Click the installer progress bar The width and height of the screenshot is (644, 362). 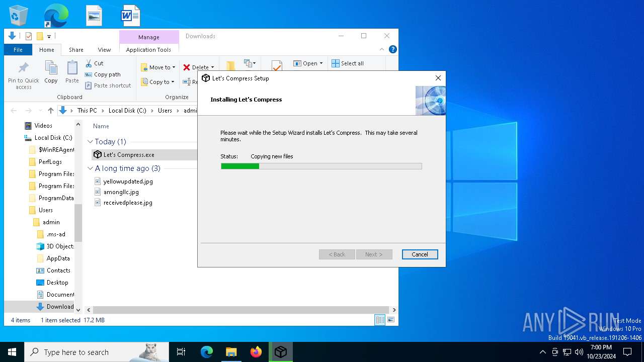(321, 166)
